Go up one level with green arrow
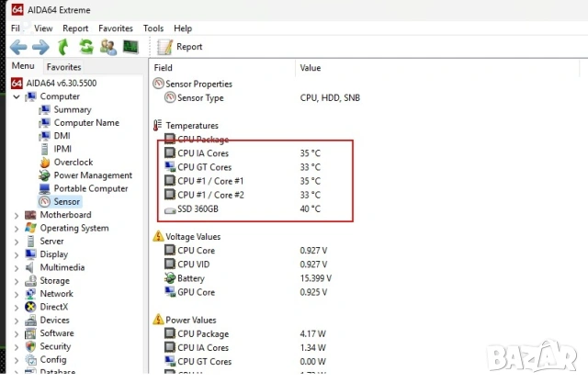This screenshot has height=383, width=588. tap(63, 47)
